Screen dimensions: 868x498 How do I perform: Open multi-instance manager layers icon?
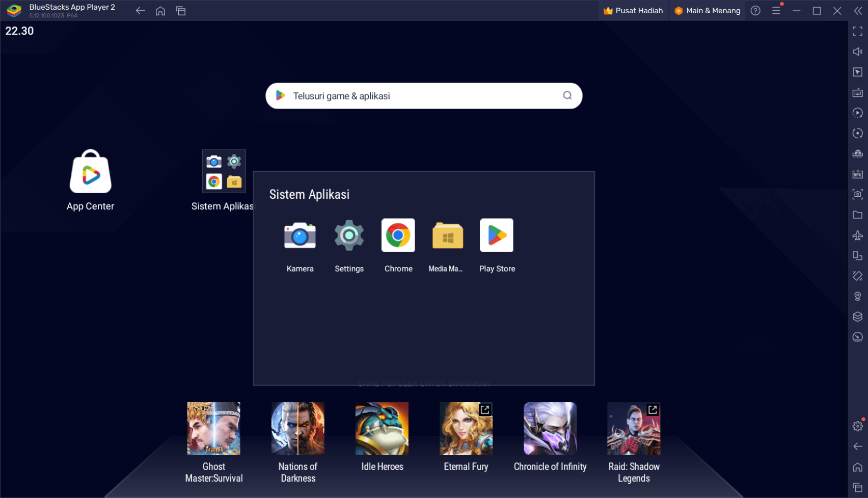(x=858, y=317)
